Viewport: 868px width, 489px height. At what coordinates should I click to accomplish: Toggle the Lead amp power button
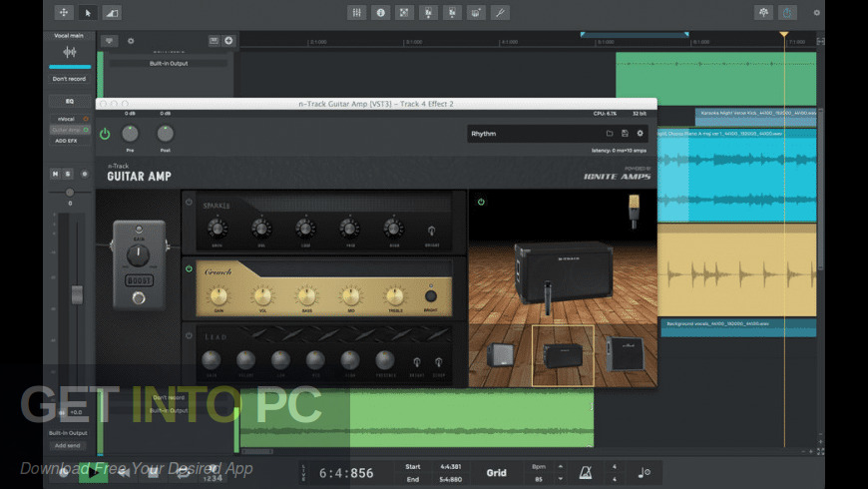[x=189, y=335]
